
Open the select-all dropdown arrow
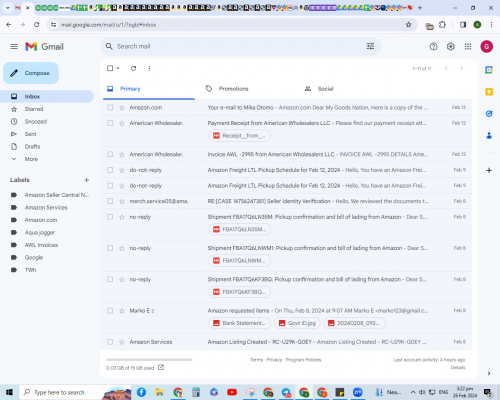118,68
